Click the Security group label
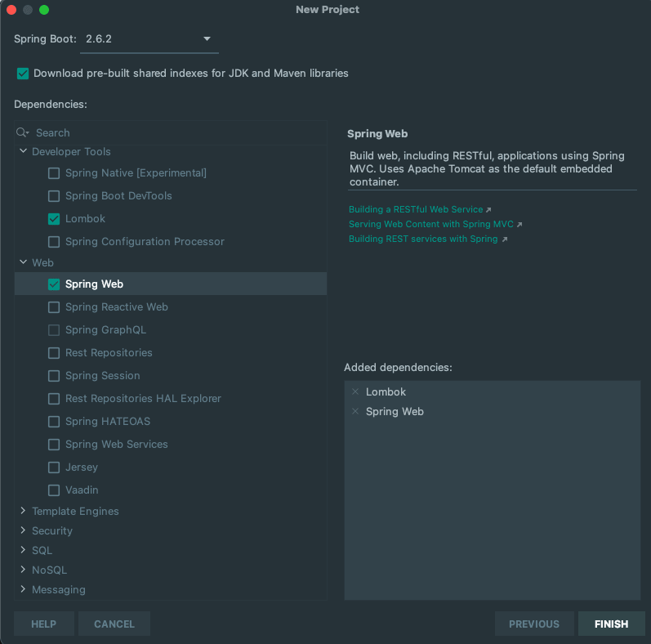 coord(52,530)
